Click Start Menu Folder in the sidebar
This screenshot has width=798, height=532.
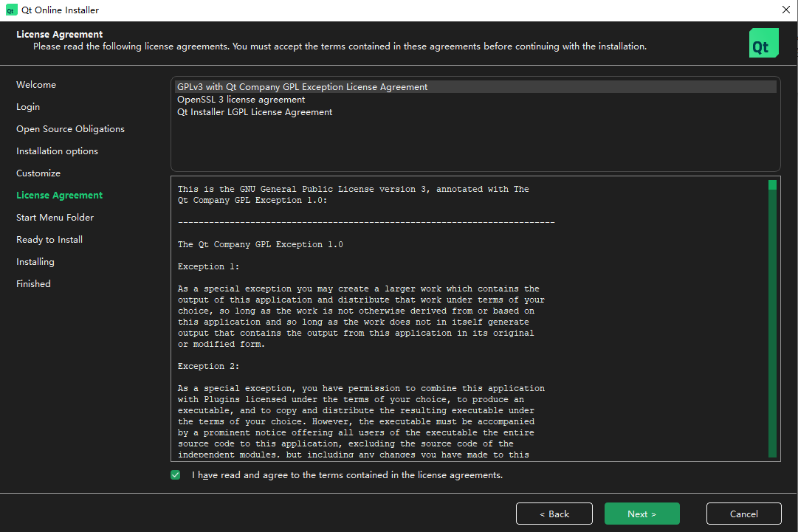click(x=55, y=218)
